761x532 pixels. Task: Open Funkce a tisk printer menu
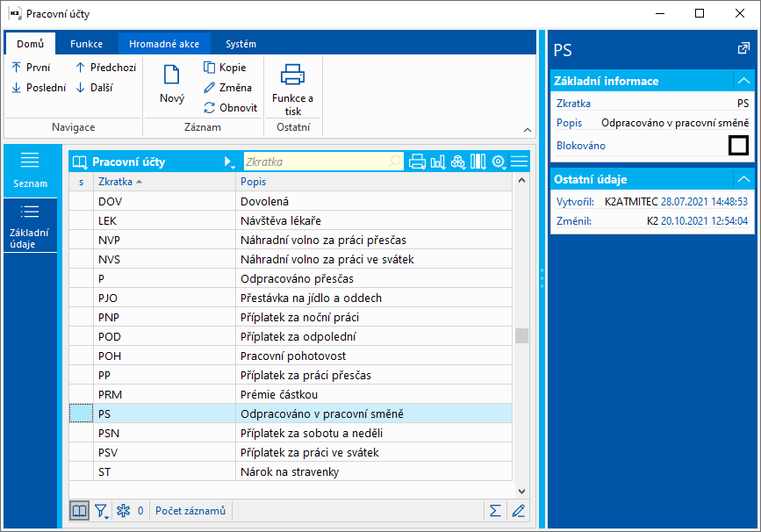292,90
